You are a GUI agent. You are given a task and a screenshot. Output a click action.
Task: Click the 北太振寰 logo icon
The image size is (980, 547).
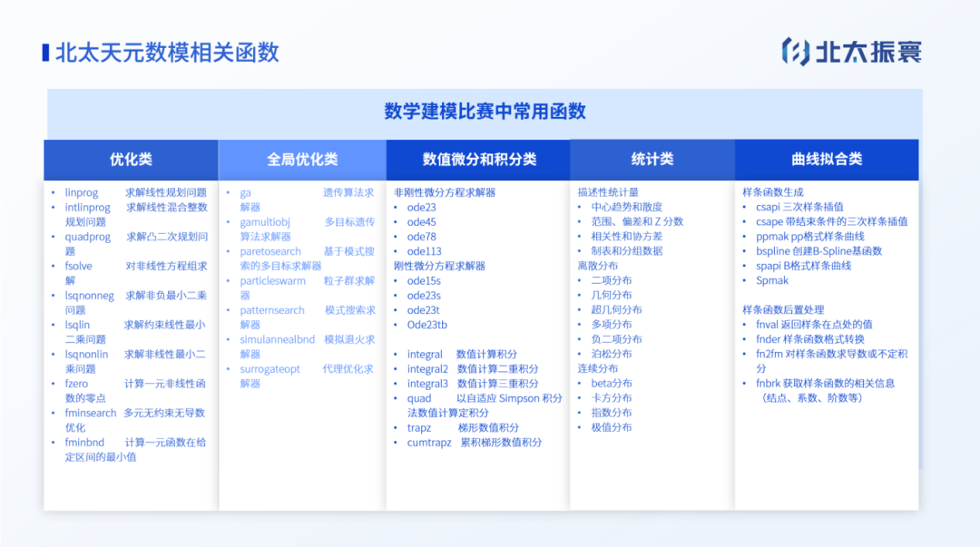pyautogui.click(x=796, y=52)
